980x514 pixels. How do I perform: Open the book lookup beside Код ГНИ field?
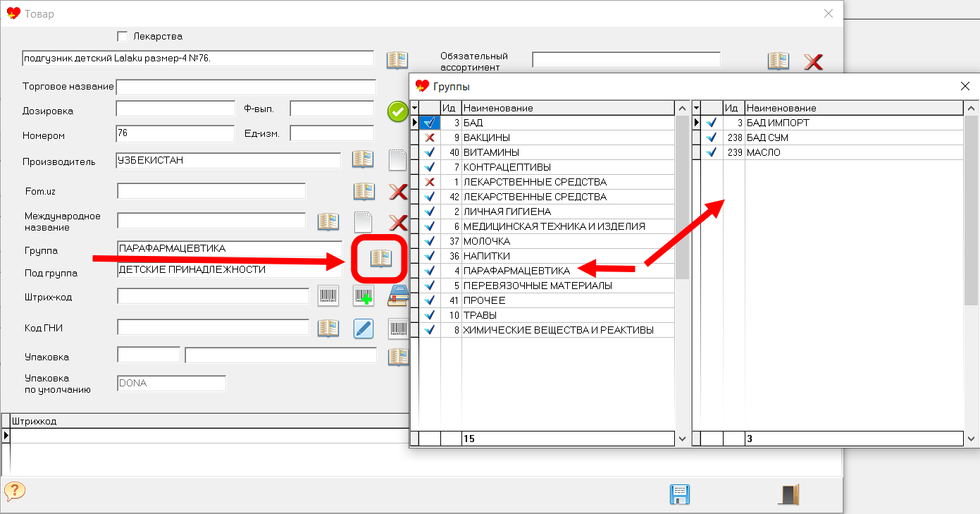pyautogui.click(x=328, y=328)
